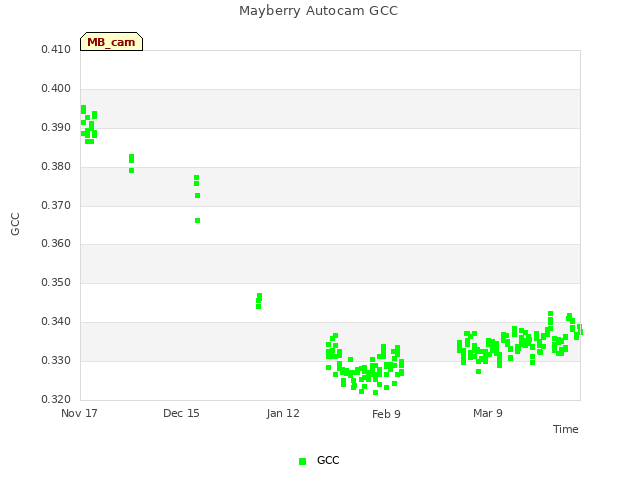
Task: Click the Mar 9 x-axis label
Action: tap(488, 413)
